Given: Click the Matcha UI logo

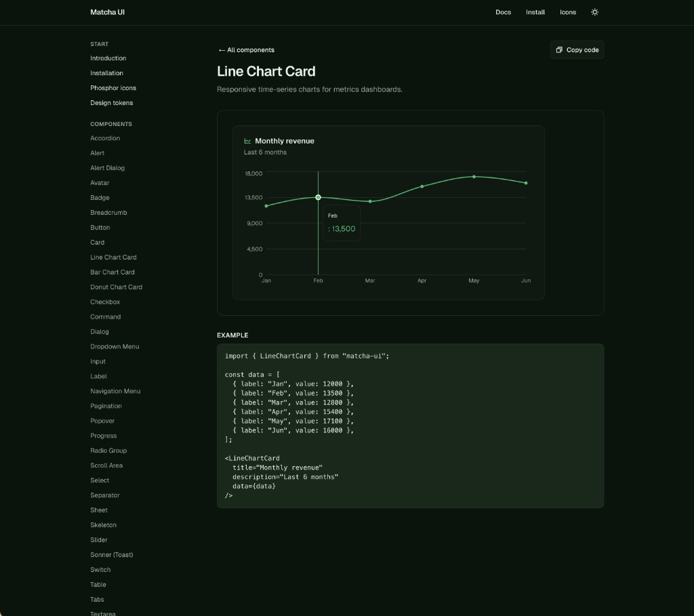Looking at the screenshot, I should click(x=107, y=12).
